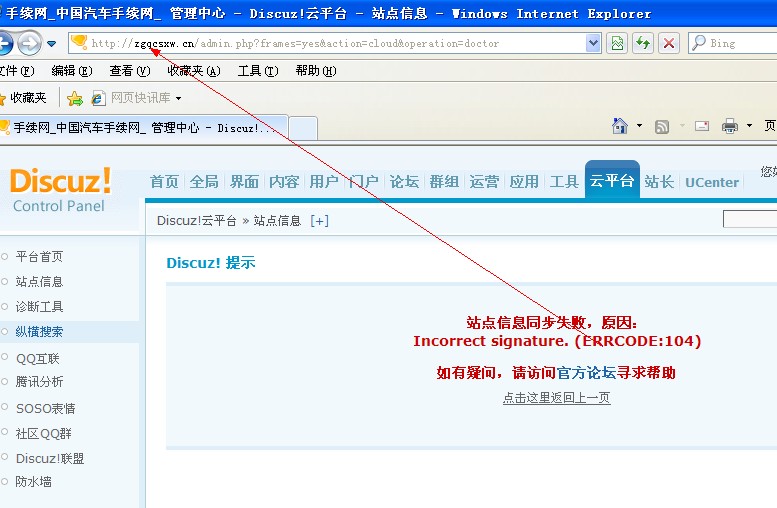Click the read mail envelope icon

point(702,126)
